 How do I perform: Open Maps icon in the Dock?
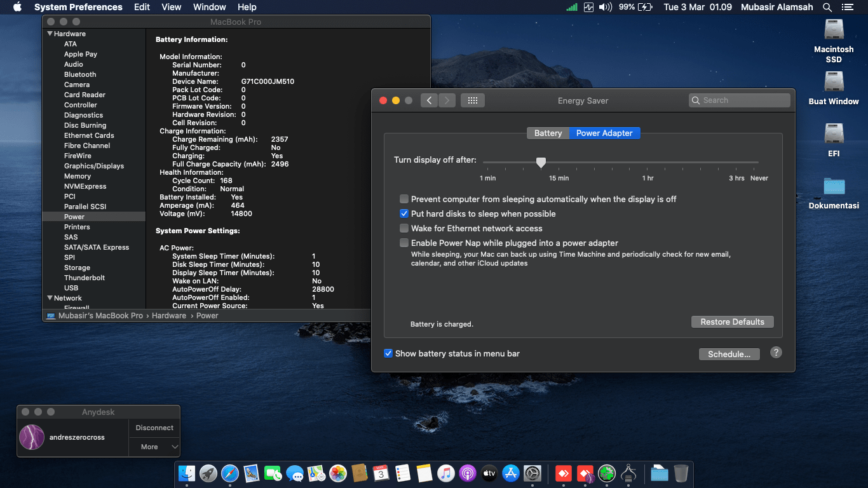(316, 473)
